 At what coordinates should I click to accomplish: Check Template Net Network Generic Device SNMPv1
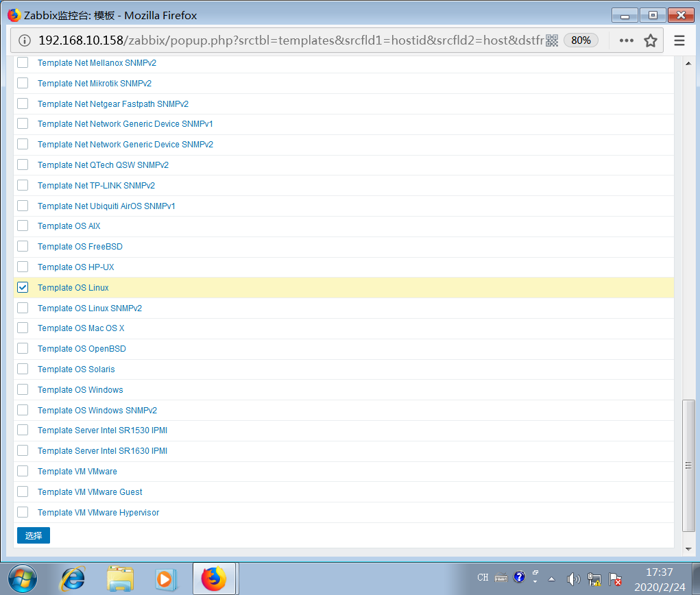coord(23,123)
